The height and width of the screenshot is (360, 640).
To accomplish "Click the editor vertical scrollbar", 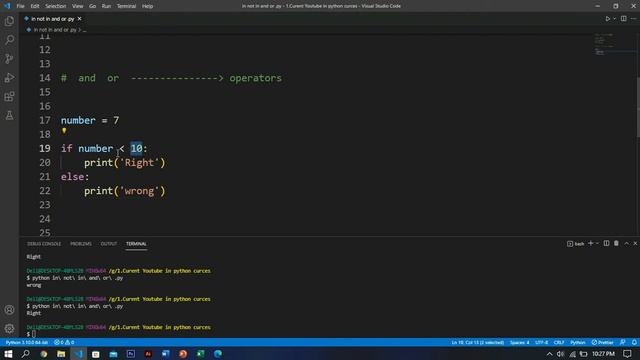I will coord(638,107).
